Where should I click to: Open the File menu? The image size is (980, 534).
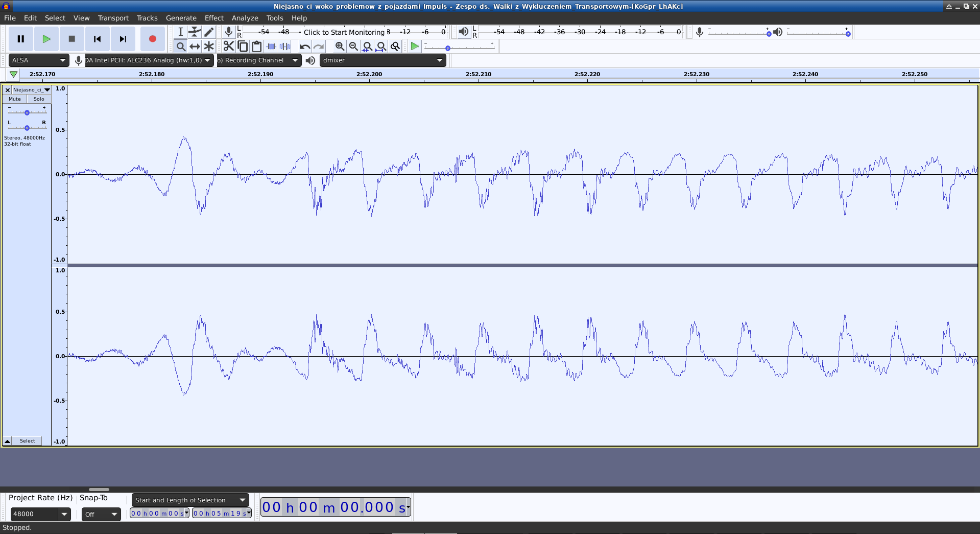[x=10, y=18]
